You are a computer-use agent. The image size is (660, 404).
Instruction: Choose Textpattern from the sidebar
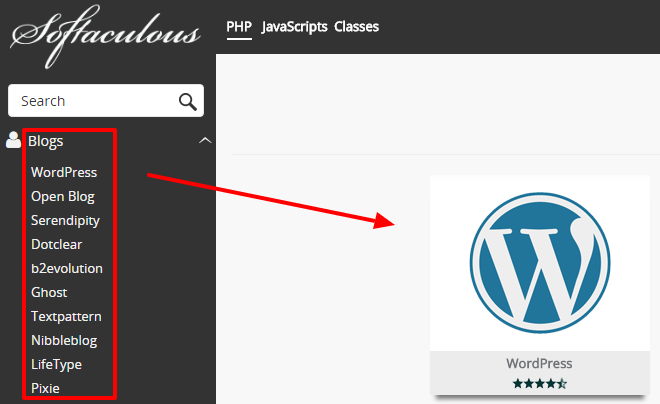(66, 316)
